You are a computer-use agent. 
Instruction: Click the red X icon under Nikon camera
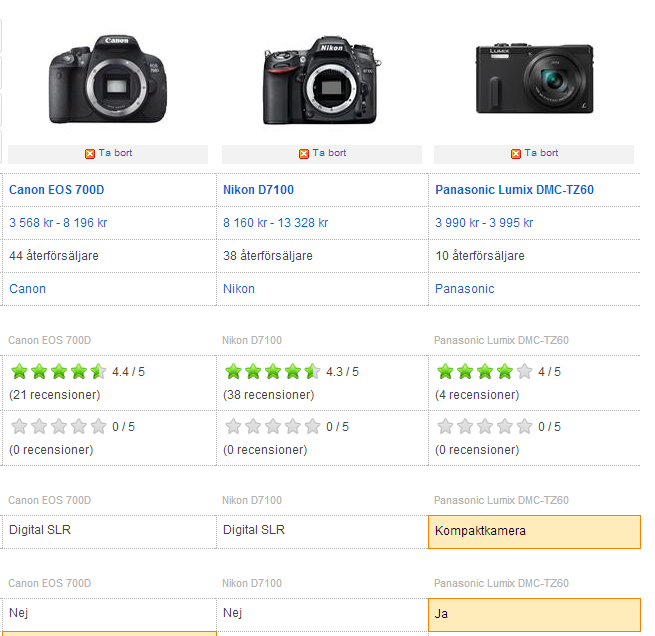pos(304,154)
